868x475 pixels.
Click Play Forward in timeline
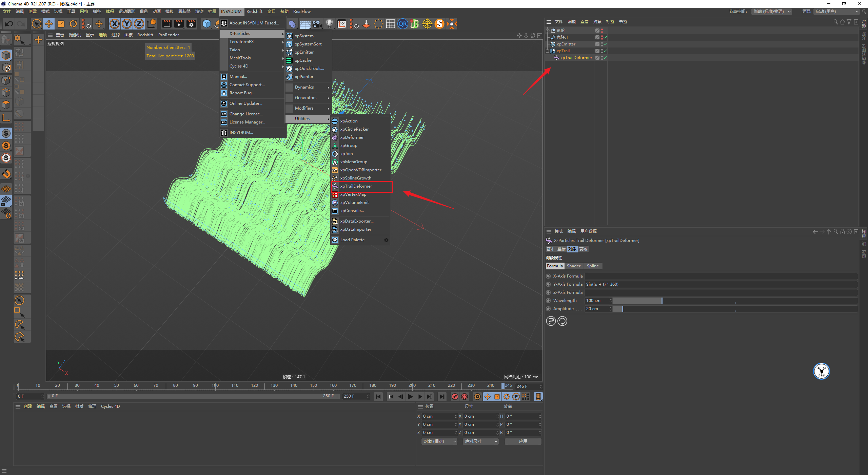(x=410, y=397)
